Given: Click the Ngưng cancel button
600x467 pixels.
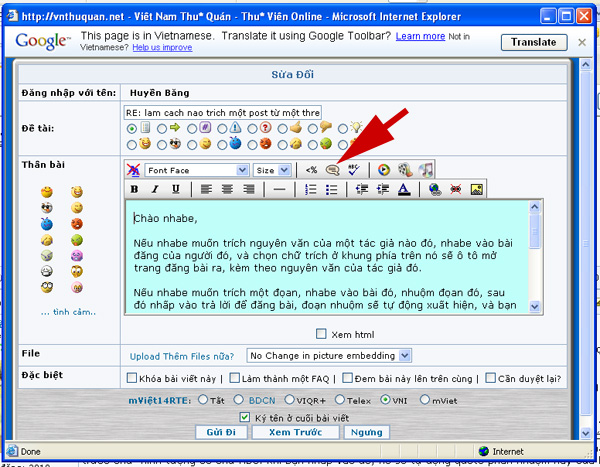Looking at the screenshot, I should coord(367,432).
